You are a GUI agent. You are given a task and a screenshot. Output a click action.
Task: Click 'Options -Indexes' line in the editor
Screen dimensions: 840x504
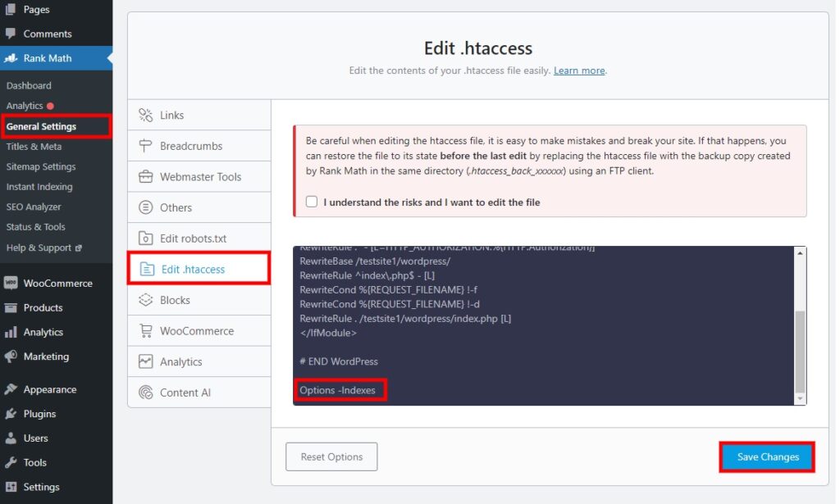[x=337, y=390]
